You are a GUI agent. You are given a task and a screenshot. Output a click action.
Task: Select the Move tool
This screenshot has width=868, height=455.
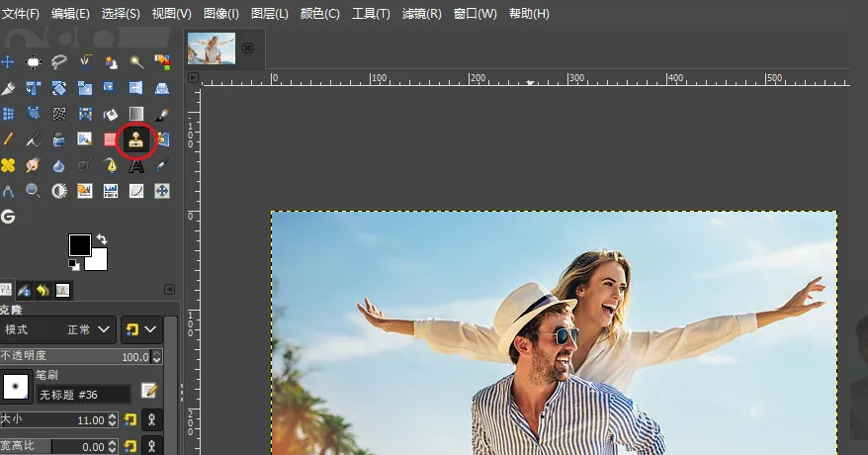[8, 62]
